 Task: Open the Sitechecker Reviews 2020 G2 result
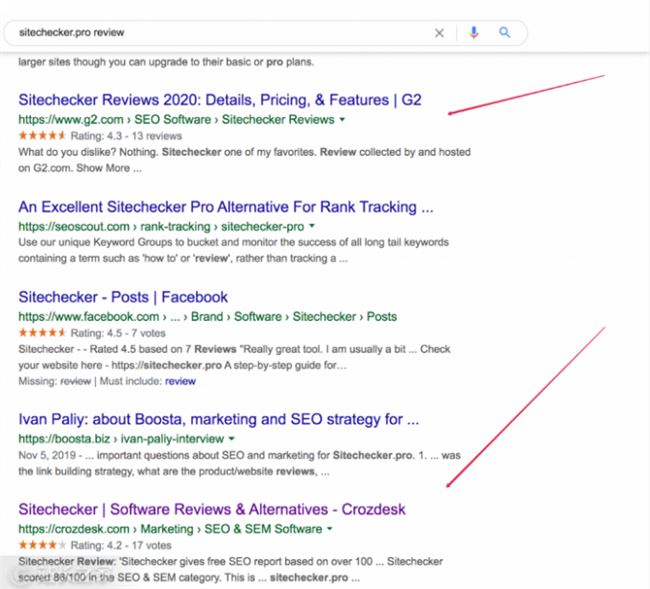(220, 100)
